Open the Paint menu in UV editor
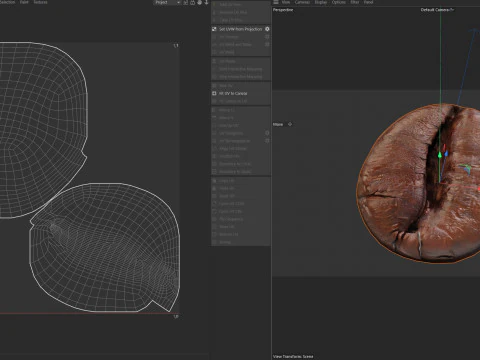This screenshot has height=360, width=480. pos(24,2)
